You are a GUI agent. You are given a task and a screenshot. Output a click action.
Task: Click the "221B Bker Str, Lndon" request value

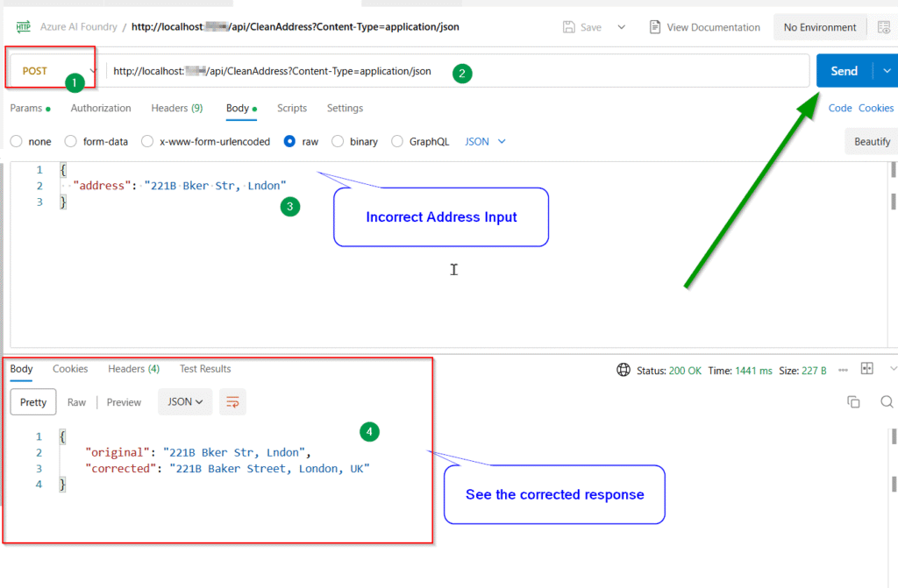click(216, 186)
